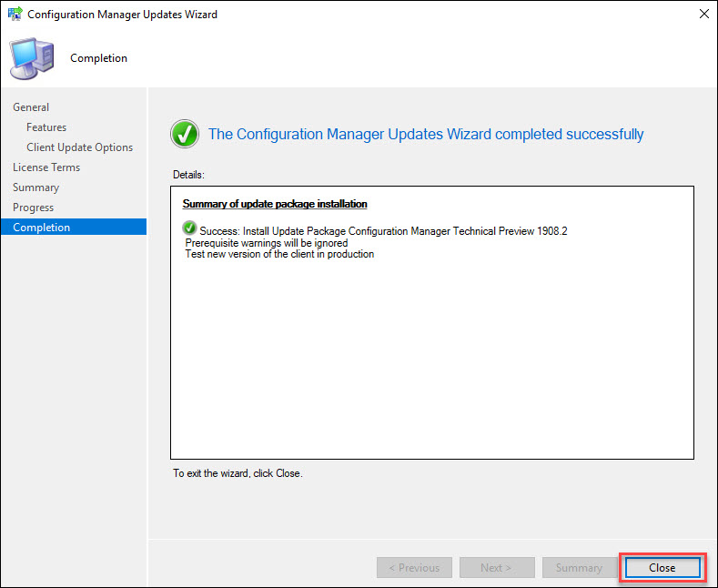The image size is (718, 588).
Task: Click the 'Details:' label
Action: pos(188,175)
